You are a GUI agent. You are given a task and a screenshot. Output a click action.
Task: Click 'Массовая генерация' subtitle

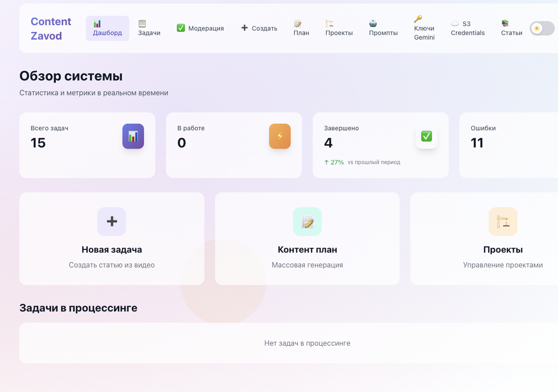tap(307, 265)
